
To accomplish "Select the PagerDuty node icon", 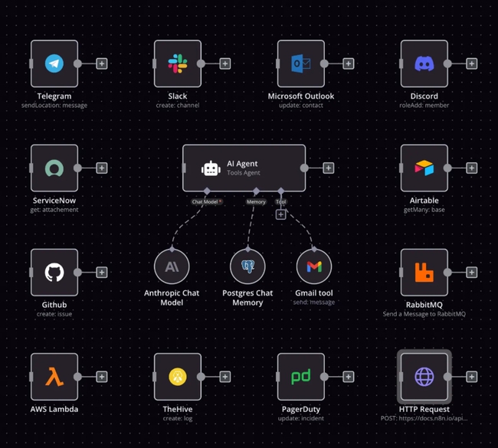I will [301, 377].
